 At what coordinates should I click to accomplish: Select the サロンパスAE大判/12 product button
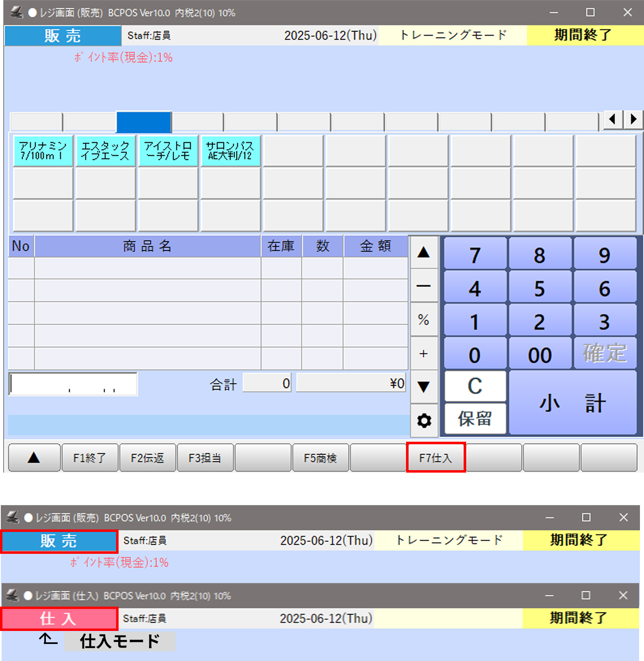230,151
